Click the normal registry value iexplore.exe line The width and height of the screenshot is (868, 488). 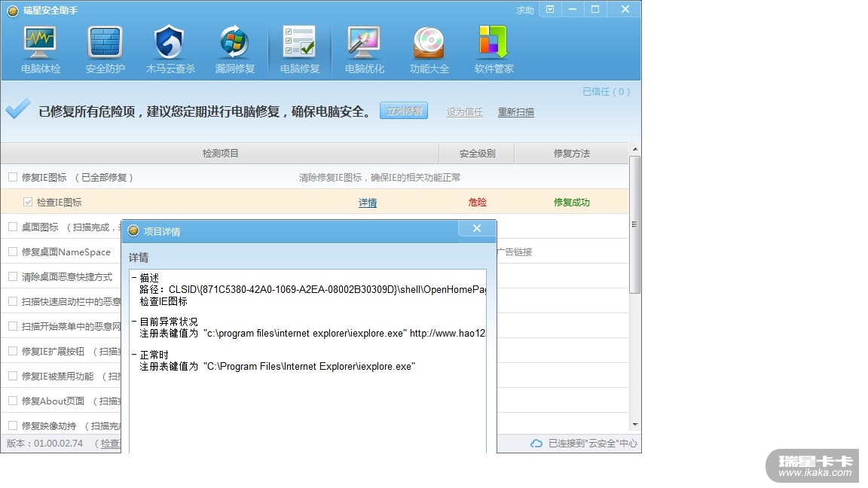pos(277,366)
